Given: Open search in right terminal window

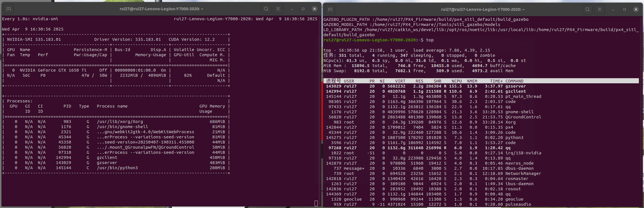Looking at the screenshot, I should [x=588, y=9].
